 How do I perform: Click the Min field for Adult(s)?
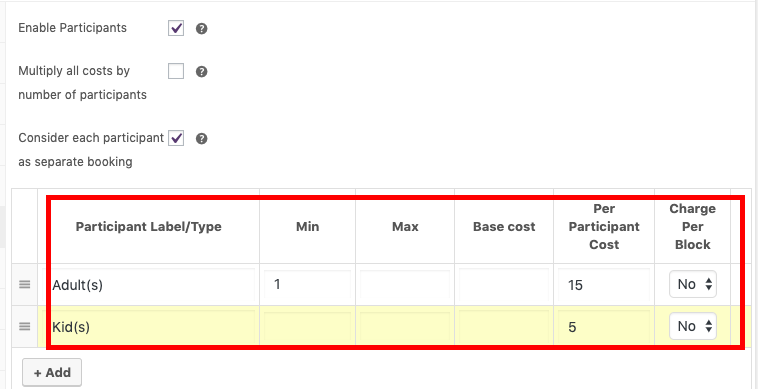pyautogui.click(x=307, y=285)
